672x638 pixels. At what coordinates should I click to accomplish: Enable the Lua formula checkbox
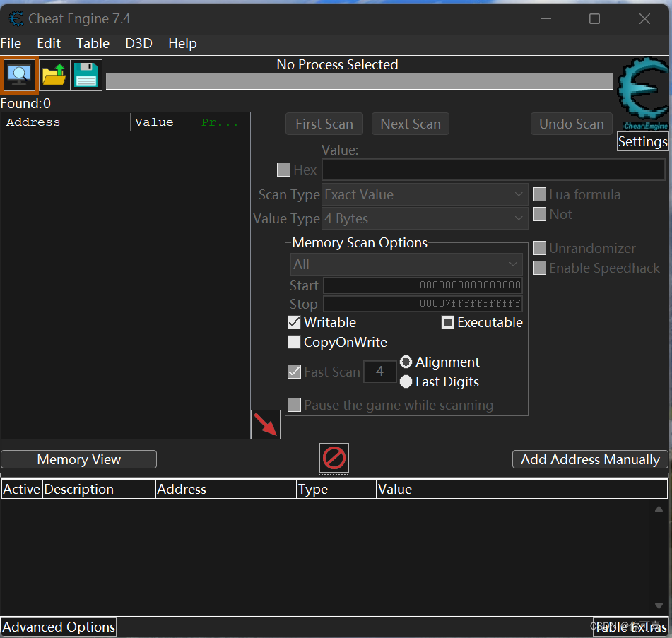pyautogui.click(x=539, y=194)
